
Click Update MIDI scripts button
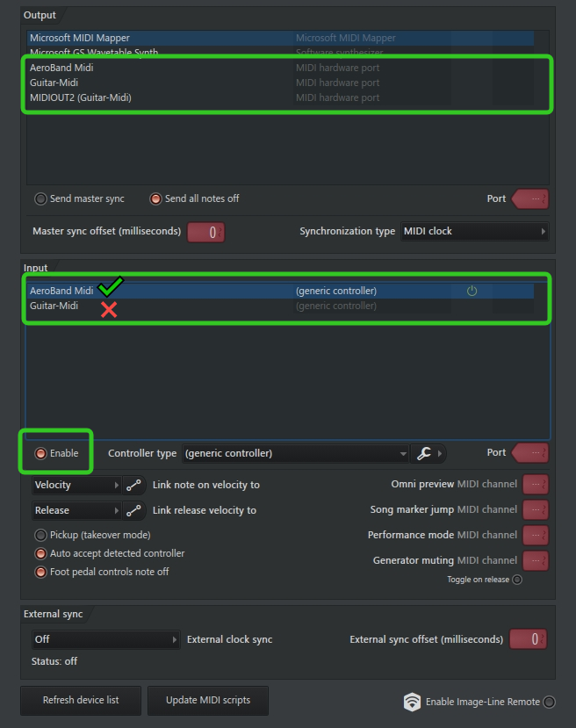208,700
